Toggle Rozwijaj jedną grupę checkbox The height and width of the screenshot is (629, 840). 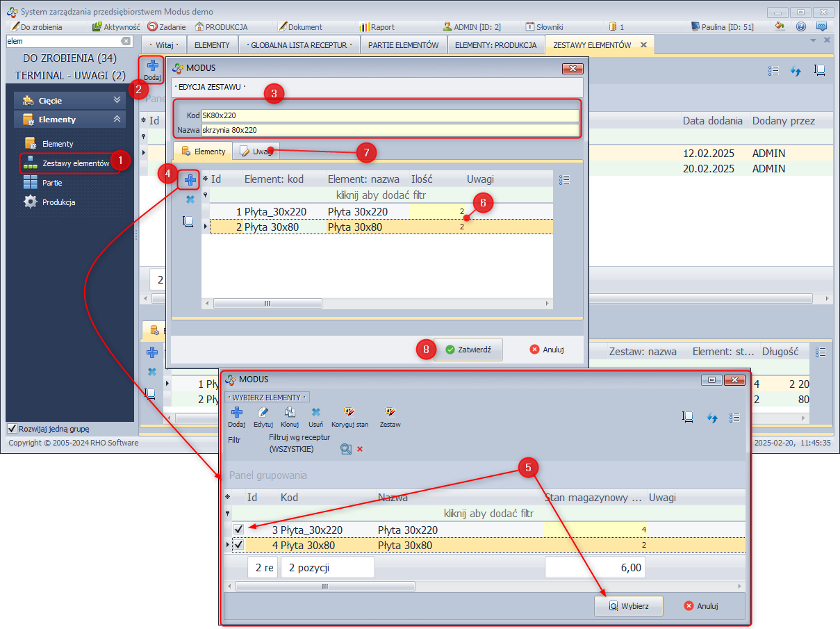(12, 428)
